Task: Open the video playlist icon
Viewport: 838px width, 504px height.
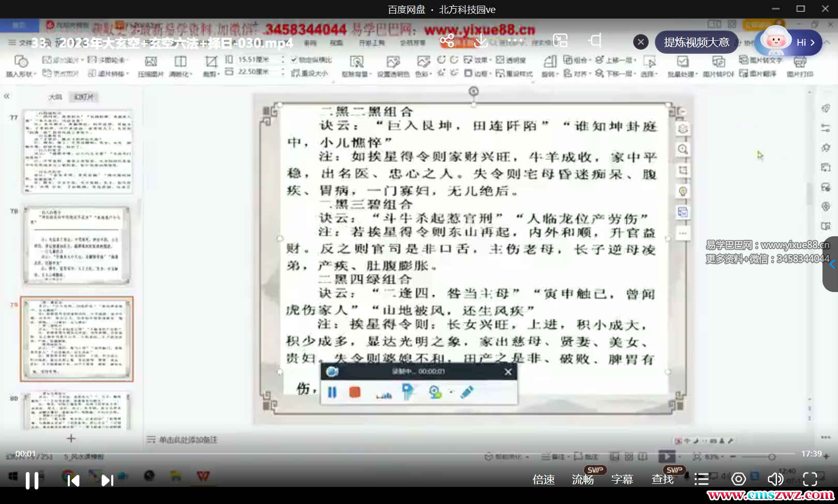Action: [701, 479]
